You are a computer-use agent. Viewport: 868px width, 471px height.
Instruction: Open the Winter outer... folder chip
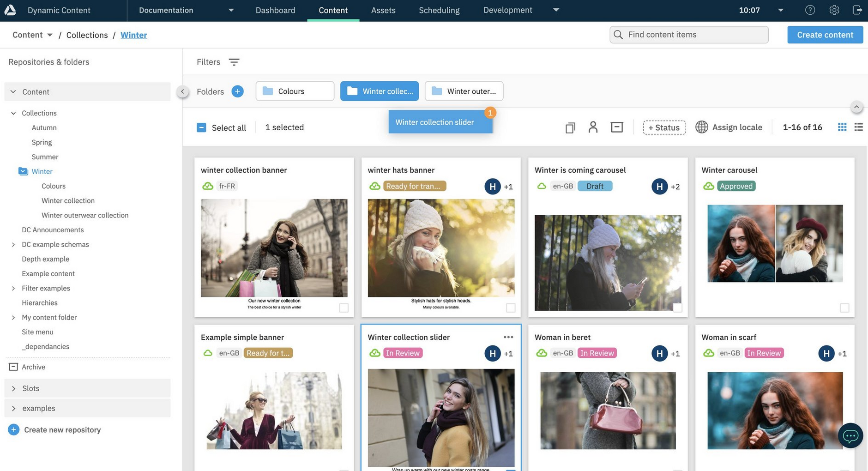[464, 91]
